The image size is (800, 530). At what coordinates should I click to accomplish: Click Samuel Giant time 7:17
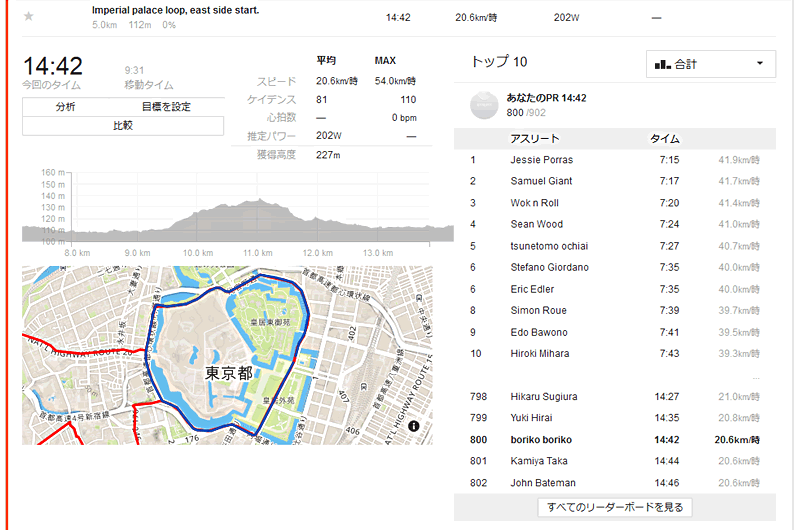coord(669,181)
